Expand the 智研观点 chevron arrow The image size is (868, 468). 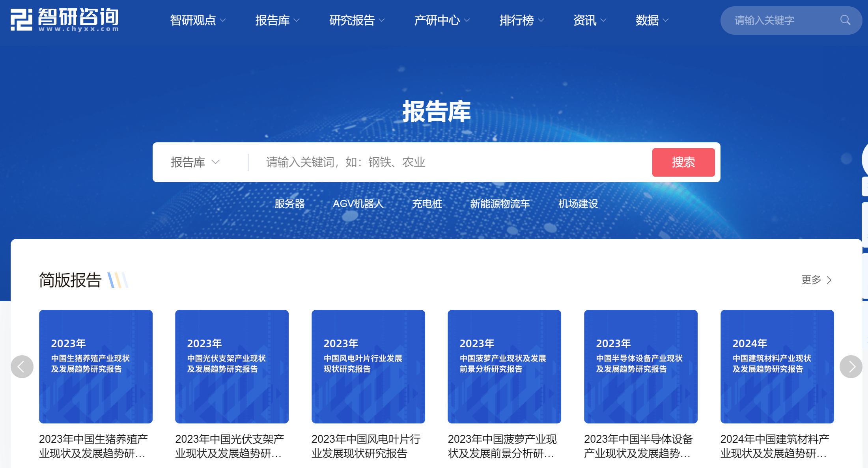pyautogui.click(x=223, y=20)
